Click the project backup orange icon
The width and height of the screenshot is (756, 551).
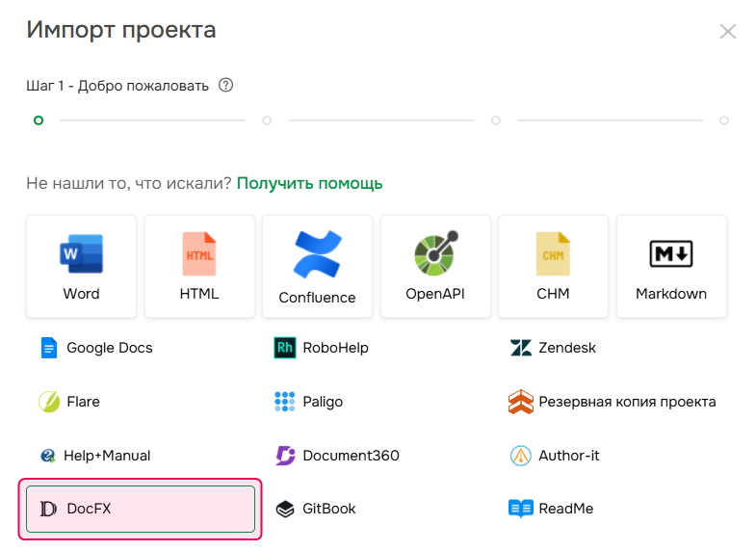coord(521,402)
